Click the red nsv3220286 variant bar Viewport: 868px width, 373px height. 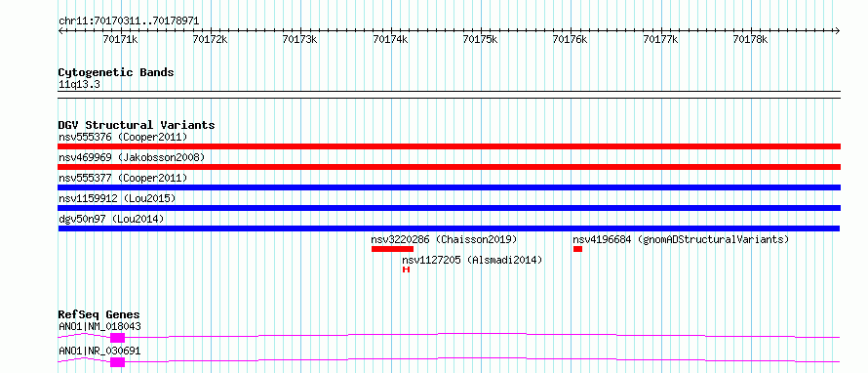(392, 249)
